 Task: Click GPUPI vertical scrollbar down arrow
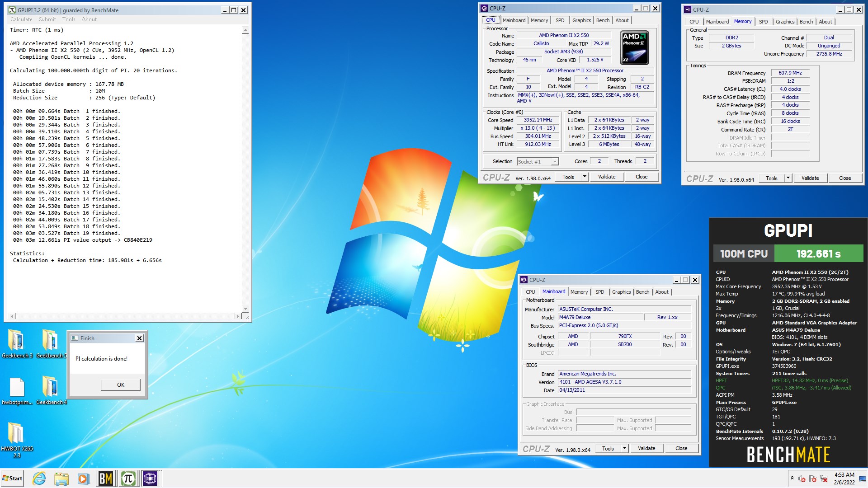click(245, 309)
